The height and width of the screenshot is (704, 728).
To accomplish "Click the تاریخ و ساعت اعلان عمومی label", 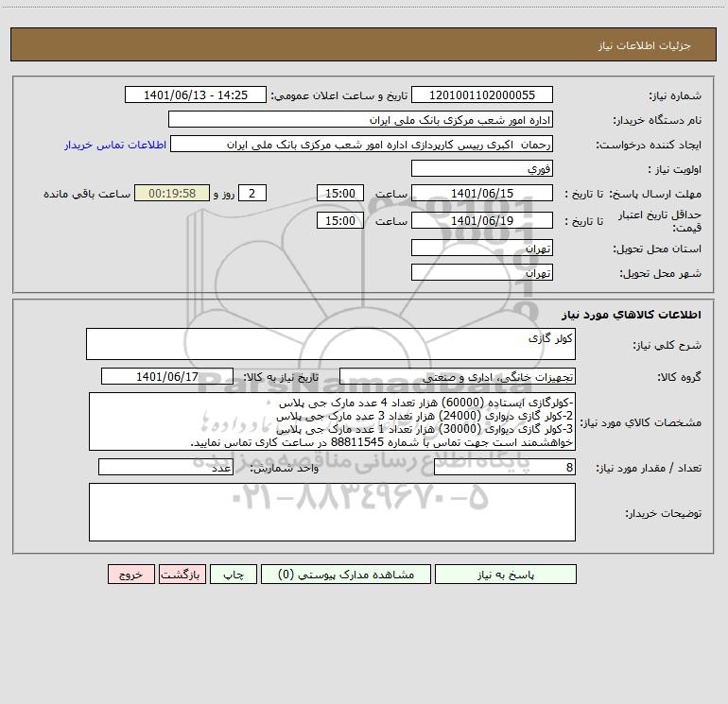I will pyautogui.click(x=338, y=95).
